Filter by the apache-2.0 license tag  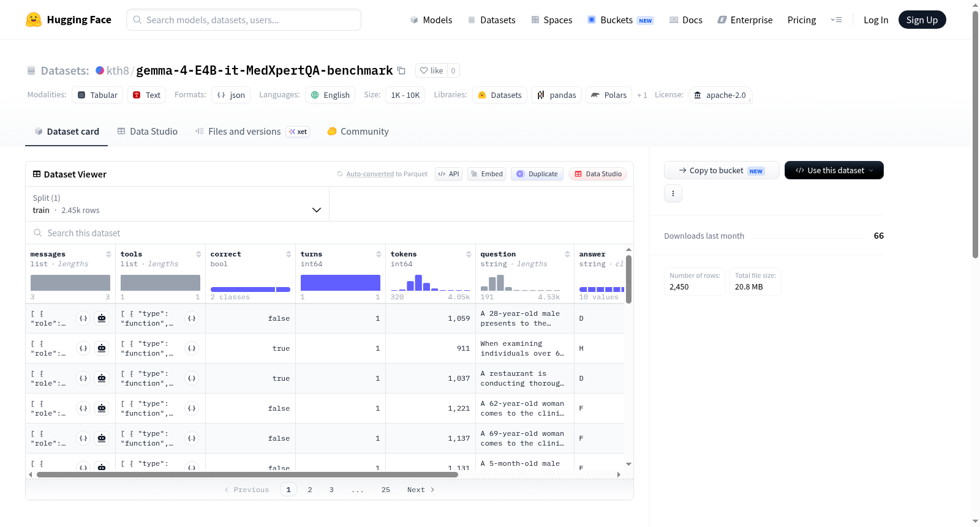coord(720,95)
